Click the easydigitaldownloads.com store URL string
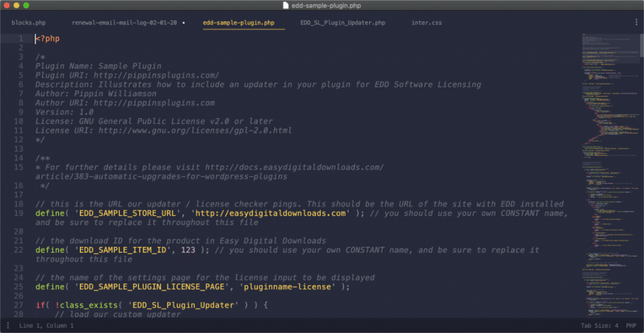 [x=270, y=213]
